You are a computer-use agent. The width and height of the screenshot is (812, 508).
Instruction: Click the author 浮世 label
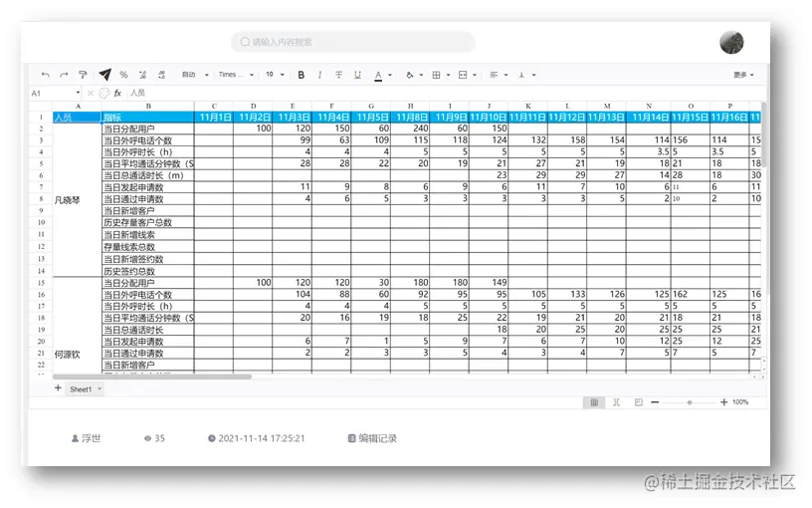[x=86, y=438]
